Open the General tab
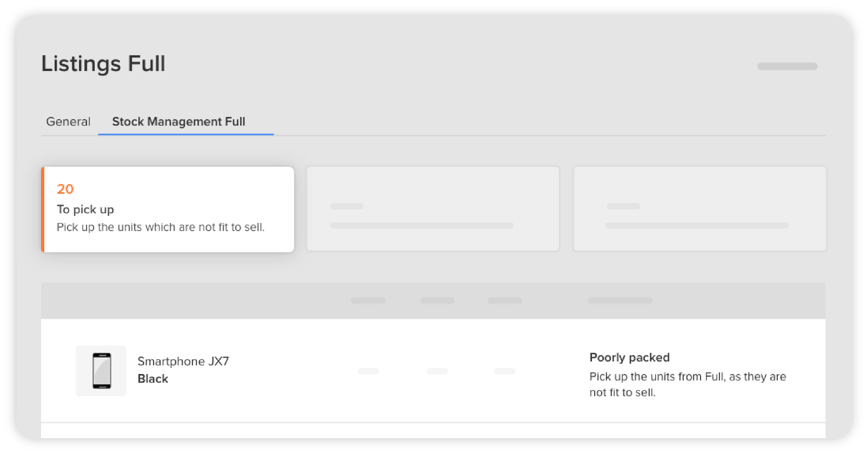The width and height of the screenshot is (868, 455). click(68, 121)
